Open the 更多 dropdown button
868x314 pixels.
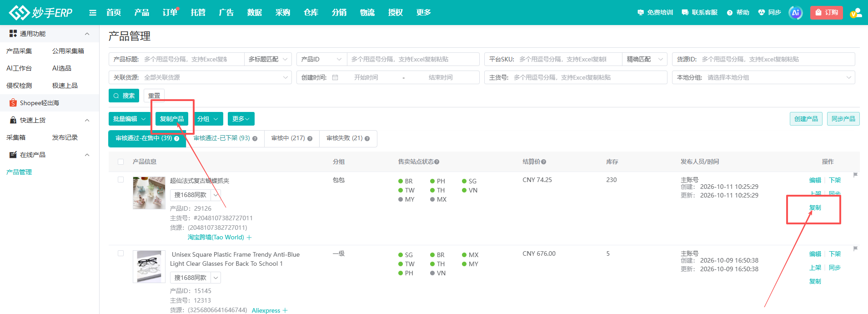[x=241, y=119]
